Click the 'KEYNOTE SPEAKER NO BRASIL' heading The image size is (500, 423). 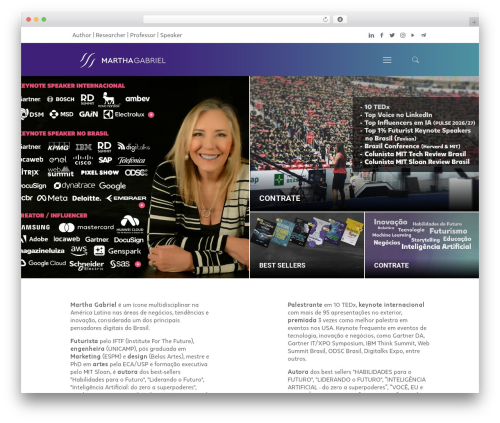point(65,134)
